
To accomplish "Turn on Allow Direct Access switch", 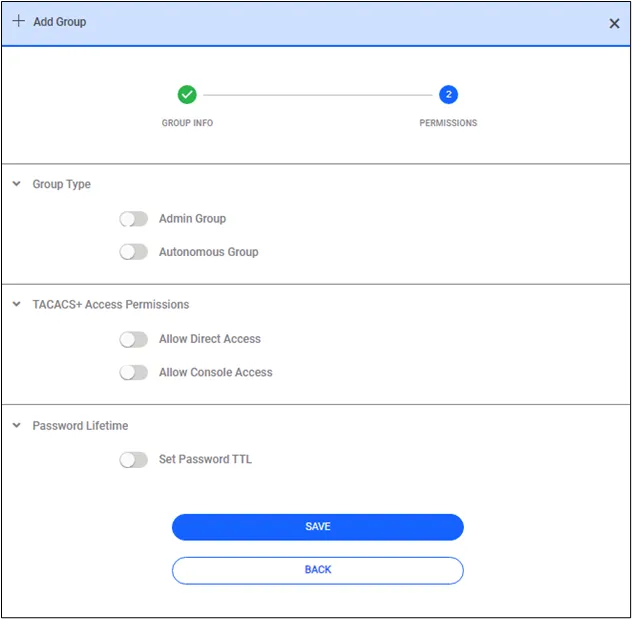I will point(133,339).
